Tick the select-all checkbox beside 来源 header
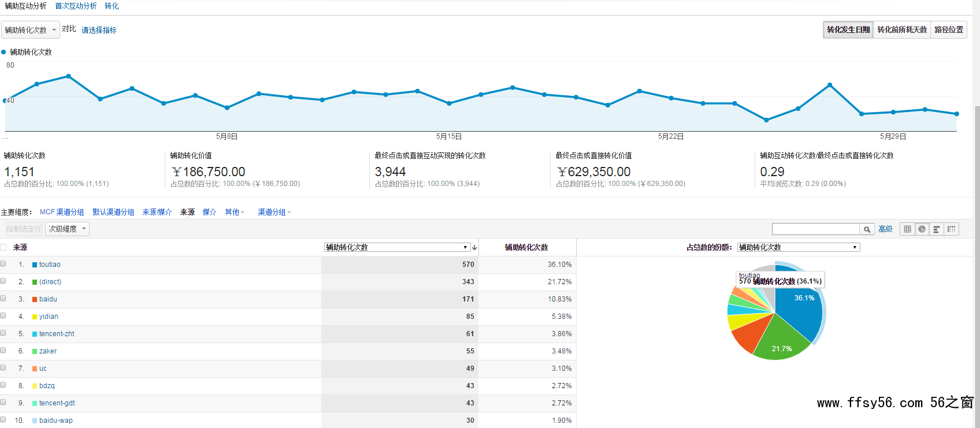 pyautogui.click(x=3, y=247)
